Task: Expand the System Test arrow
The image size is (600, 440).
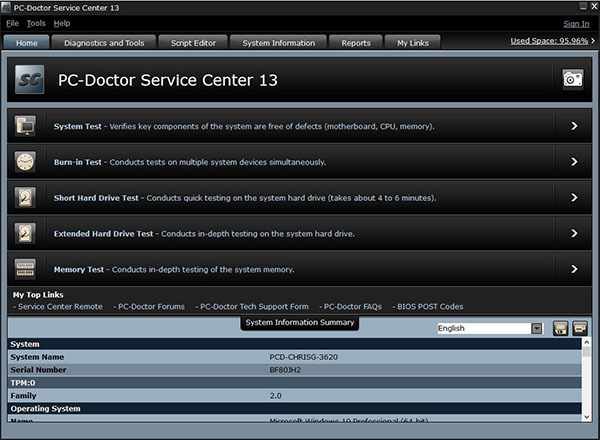Action: click(x=573, y=126)
